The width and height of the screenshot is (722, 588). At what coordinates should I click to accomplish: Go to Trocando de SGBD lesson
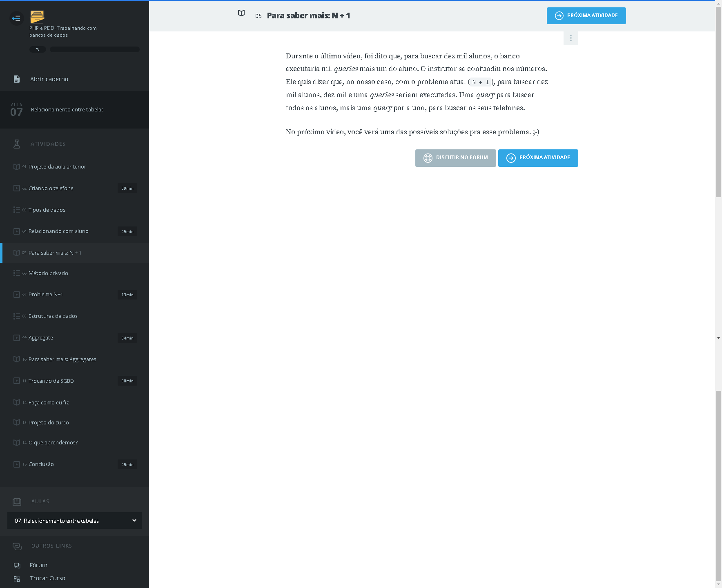coord(51,381)
